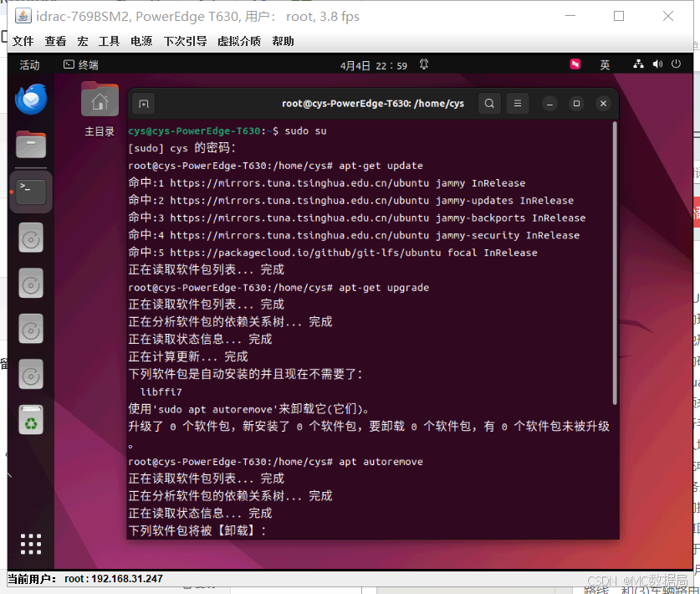Click the Java icon in iDRAC title bar
This screenshot has height=594, width=700.
pos(23,17)
